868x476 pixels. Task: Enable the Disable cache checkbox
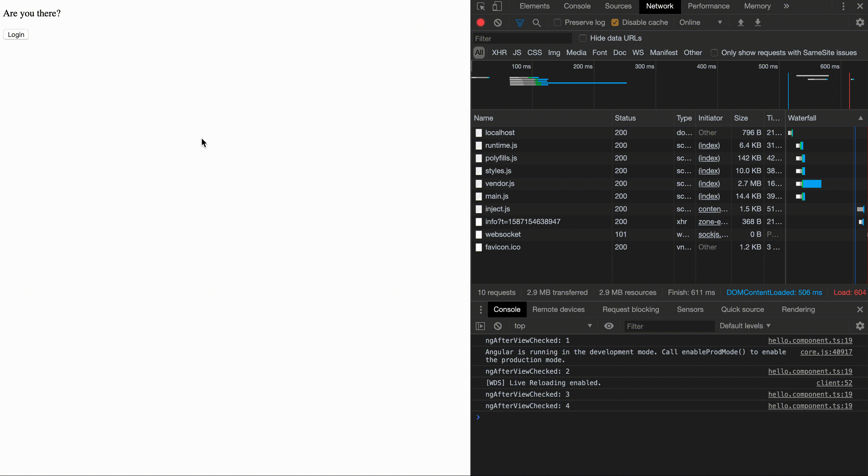click(x=615, y=22)
